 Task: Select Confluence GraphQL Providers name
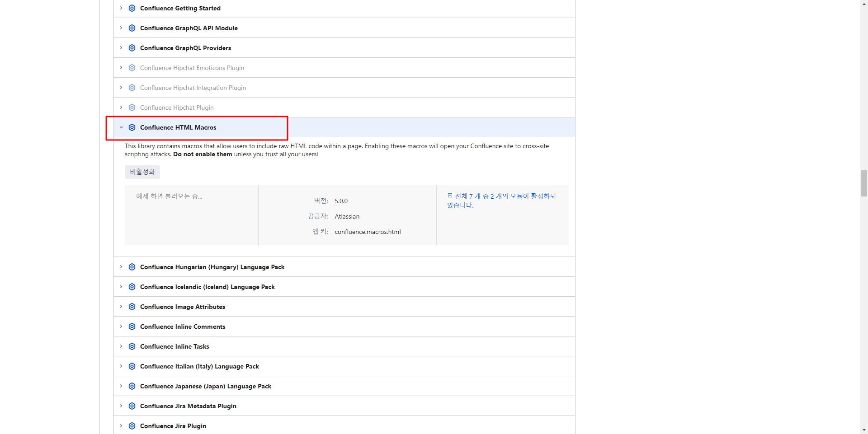tap(185, 48)
